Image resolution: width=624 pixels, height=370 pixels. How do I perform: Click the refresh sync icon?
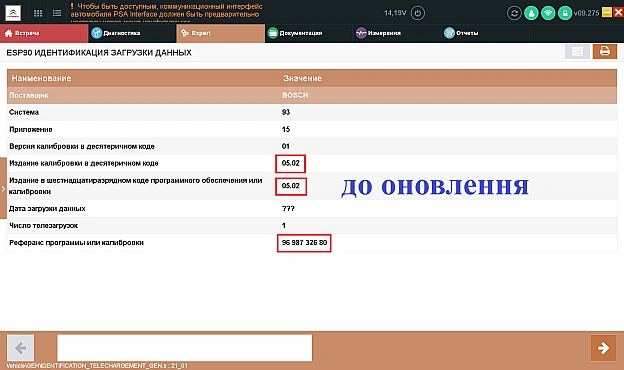[x=514, y=13]
